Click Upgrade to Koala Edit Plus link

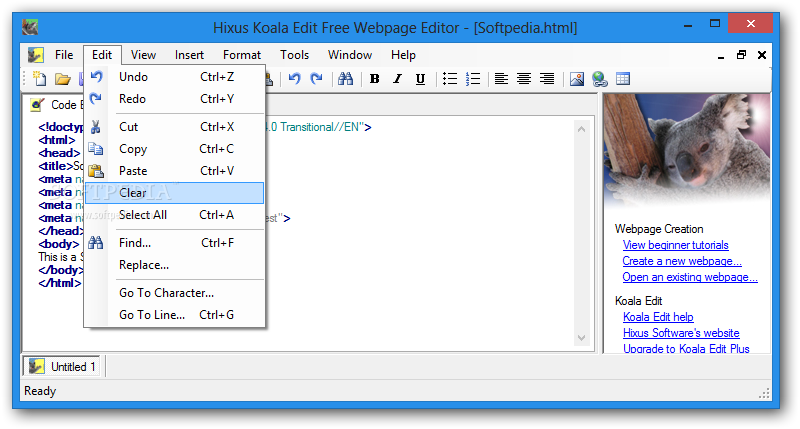(686, 348)
